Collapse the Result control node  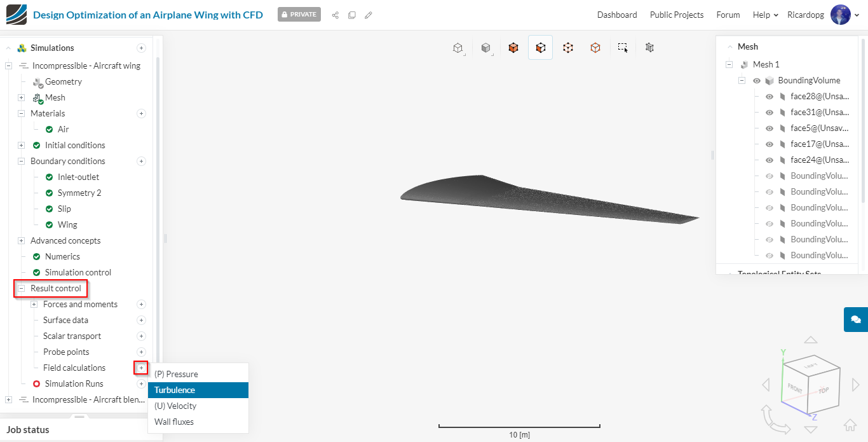click(21, 288)
